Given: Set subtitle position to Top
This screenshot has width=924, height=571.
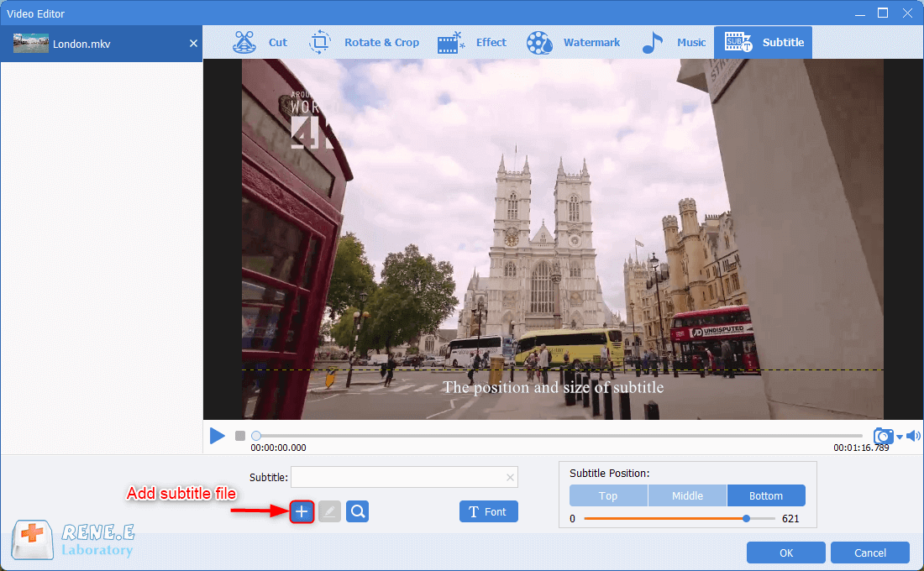Looking at the screenshot, I should click(x=608, y=495).
